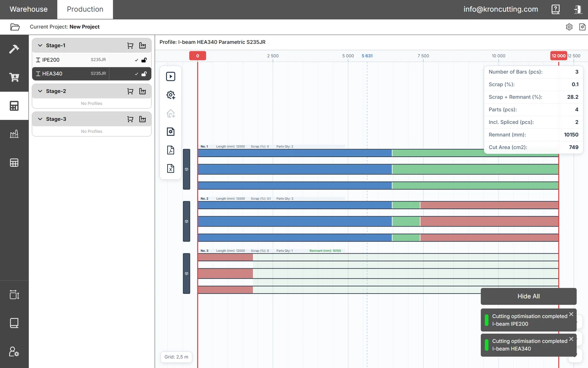Screen dimensions: 588x368
Task: Open the hammer tool in the sidebar
Action: 14,49
